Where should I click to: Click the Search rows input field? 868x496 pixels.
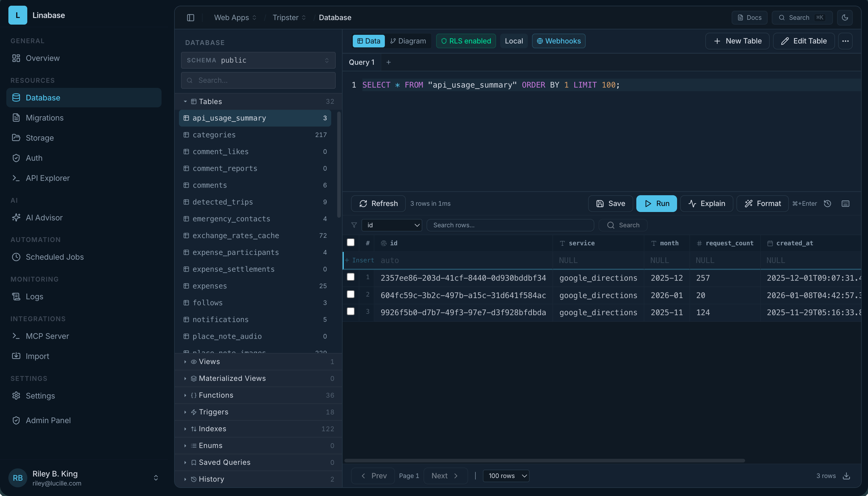tap(510, 225)
